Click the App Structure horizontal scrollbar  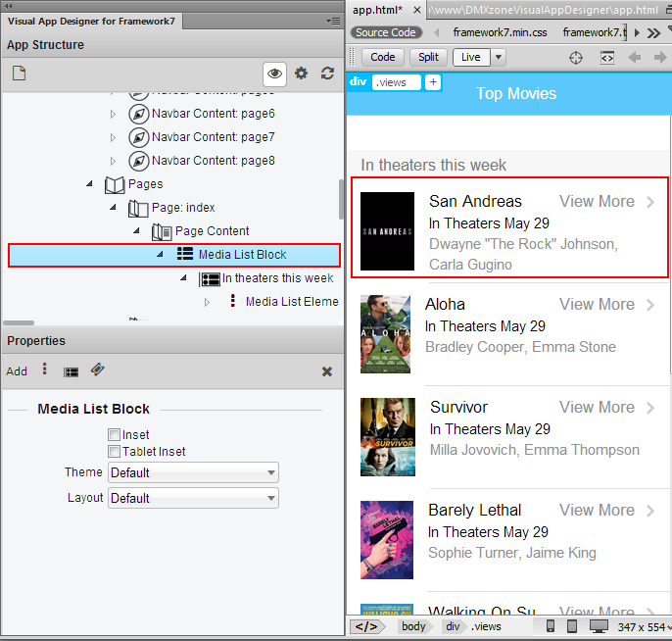point(19,322)
